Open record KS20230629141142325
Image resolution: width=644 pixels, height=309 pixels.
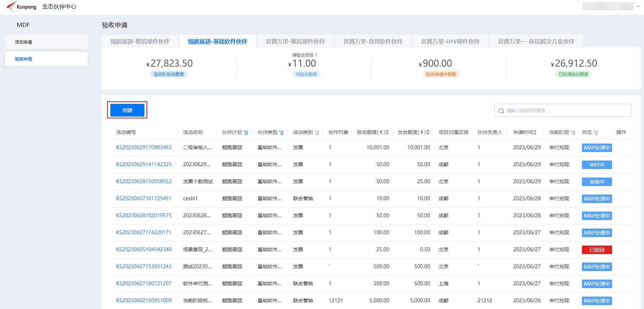coord(144,164)
